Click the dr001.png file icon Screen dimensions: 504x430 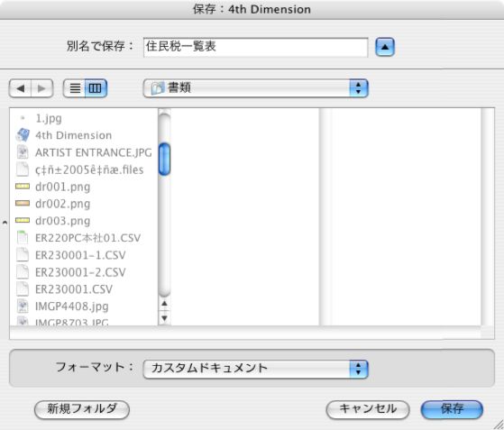coord(23,187)
